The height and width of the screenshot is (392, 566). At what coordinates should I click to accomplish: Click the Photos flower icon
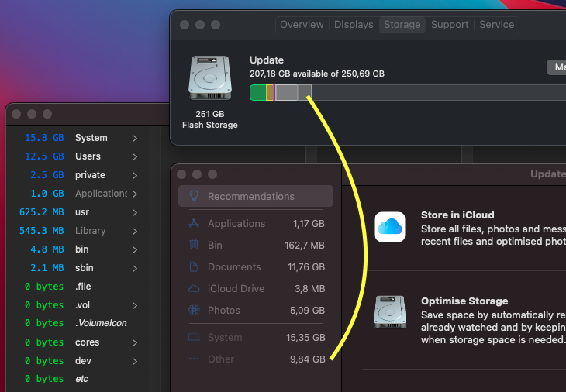pyautogui.click(x=194, y=310)
